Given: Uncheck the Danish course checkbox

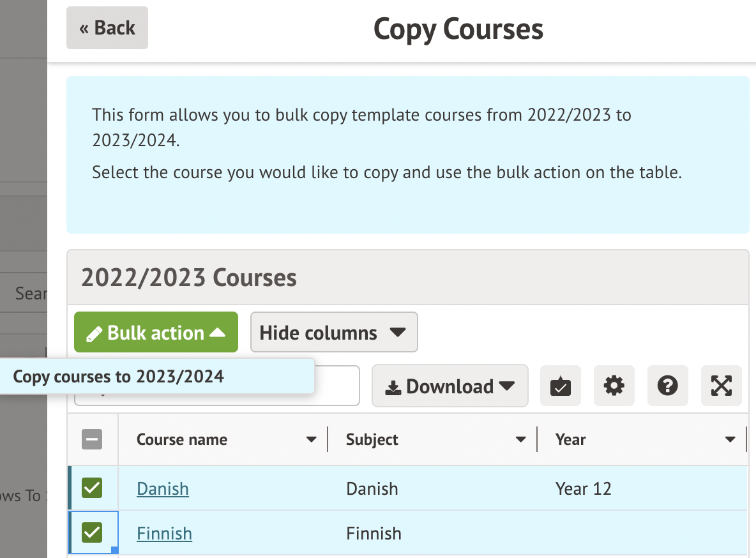Looking at the screenshot, I should pyautogui.click(x=92, y=488).
